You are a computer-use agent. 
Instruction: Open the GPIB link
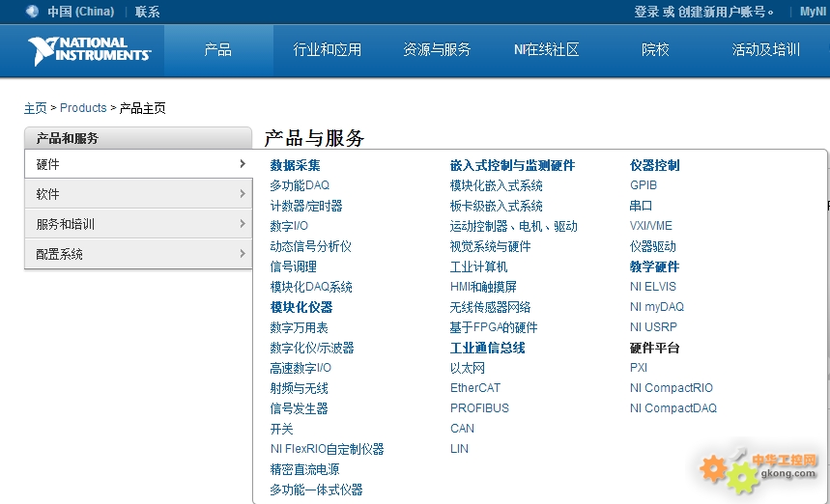point(644,185)
